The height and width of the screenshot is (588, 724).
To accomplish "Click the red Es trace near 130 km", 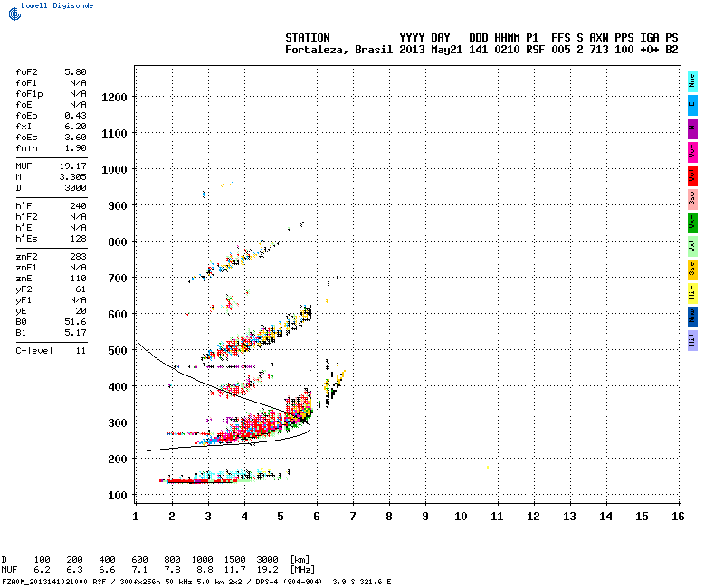I will pyautogui.click(x=198, y=481).
